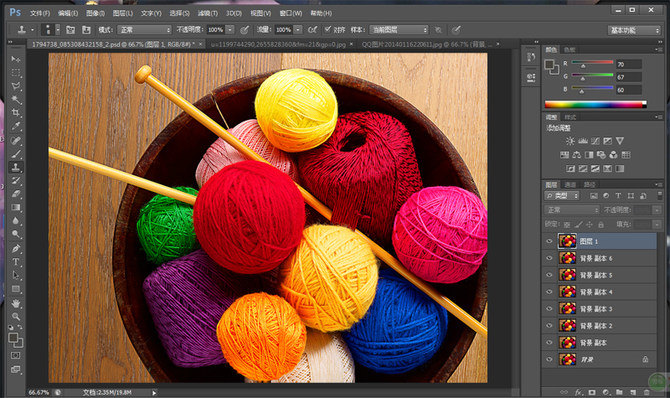Switch to the QQ图片 document tab

click(427, 44)
